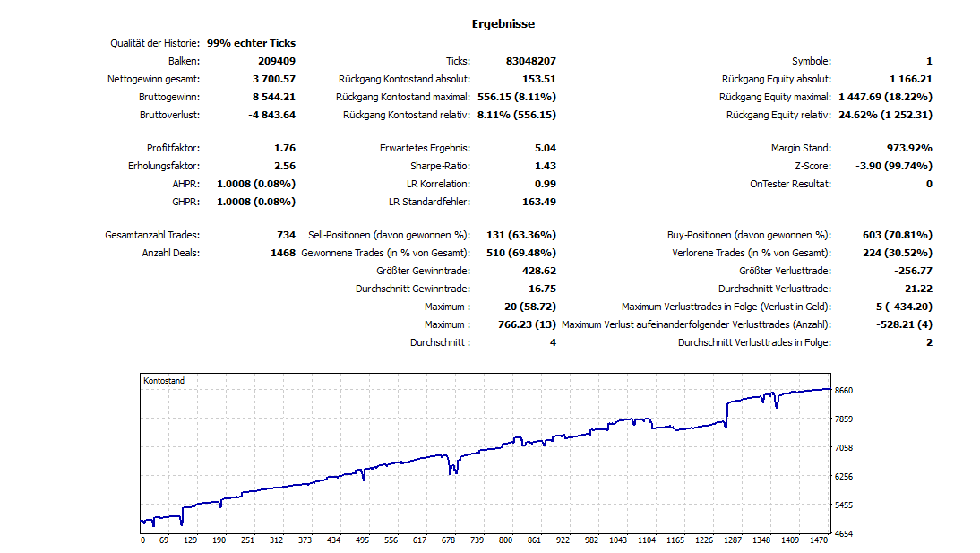The height and width of the screenshot is (553, 980).
Task: Click the Ticks count 83048207
Action: pos(530,61)
